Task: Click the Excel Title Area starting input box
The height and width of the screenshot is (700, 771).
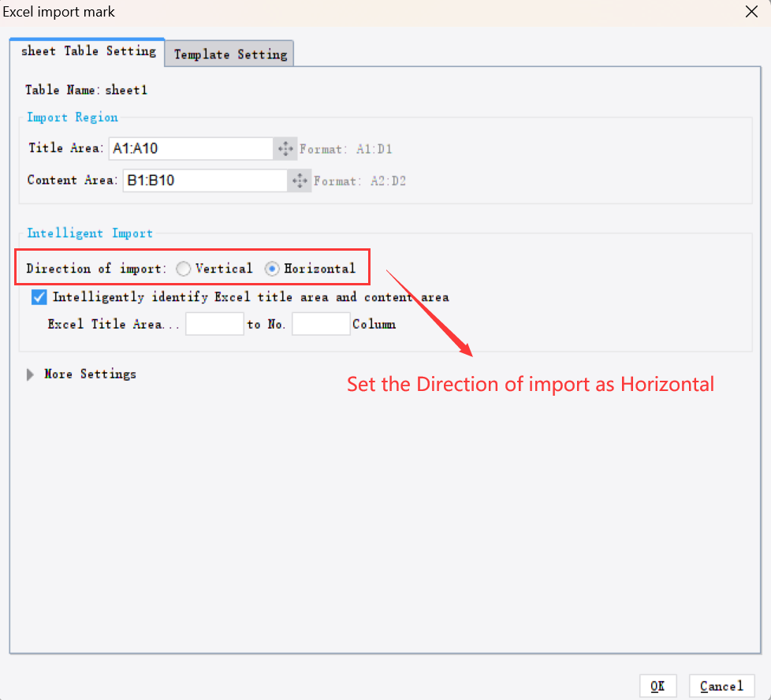Action: point(214,323)
